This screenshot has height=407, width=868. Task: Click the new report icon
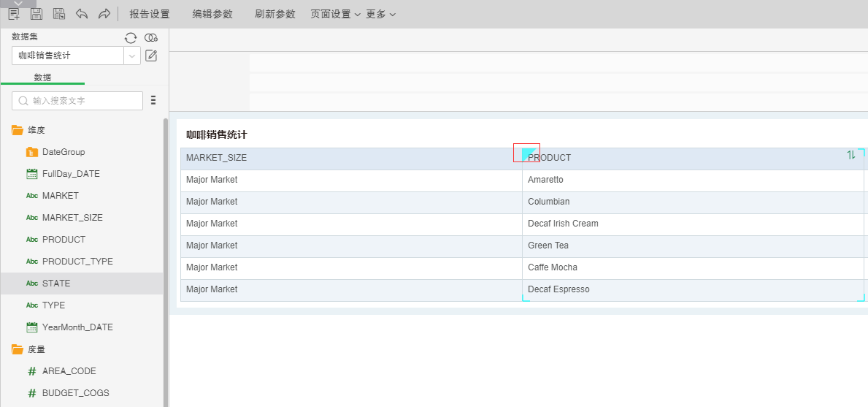point(14,14)
